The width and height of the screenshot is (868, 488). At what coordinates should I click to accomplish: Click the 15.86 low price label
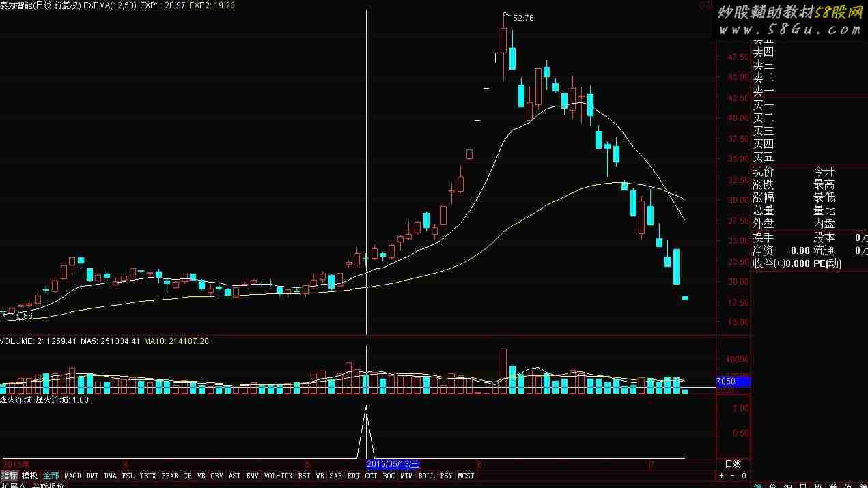coord(22,316)
